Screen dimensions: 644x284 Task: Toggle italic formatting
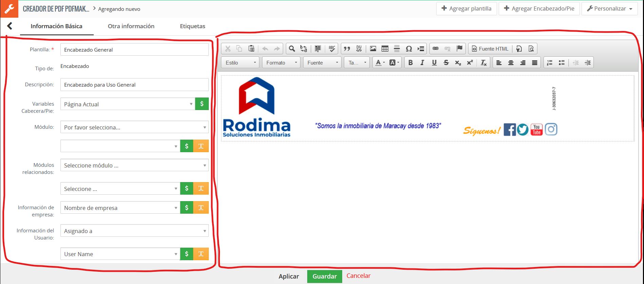(422, 63)
